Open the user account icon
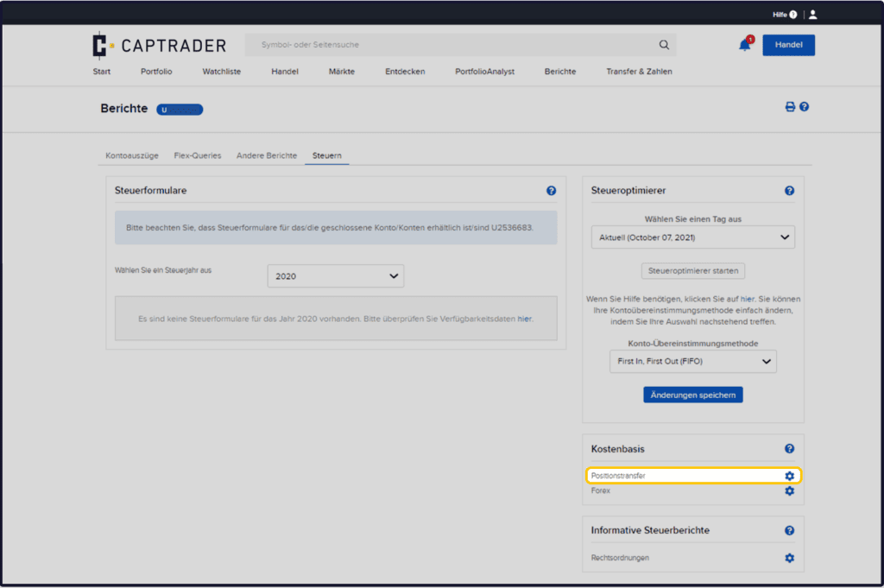The width and height of the screenshot is (884, 588). (813, 15)
